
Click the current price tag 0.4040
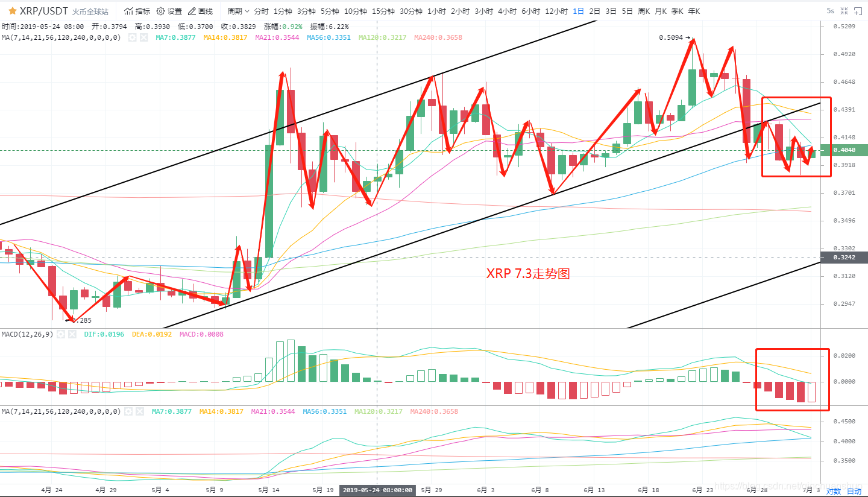coord(846,150)
